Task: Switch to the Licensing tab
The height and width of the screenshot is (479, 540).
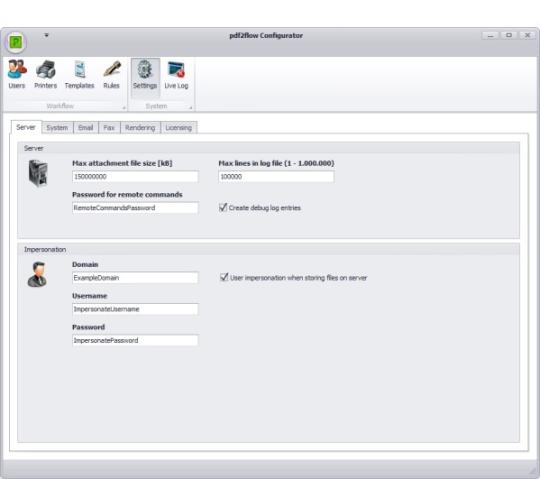Action: pos(179,128)
